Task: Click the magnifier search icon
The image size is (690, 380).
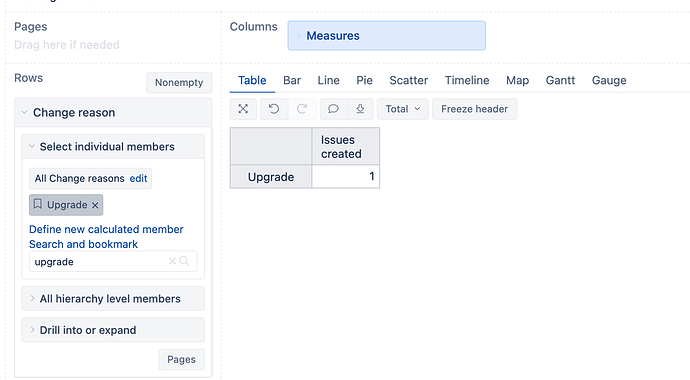Action: (x=184, y=261)
